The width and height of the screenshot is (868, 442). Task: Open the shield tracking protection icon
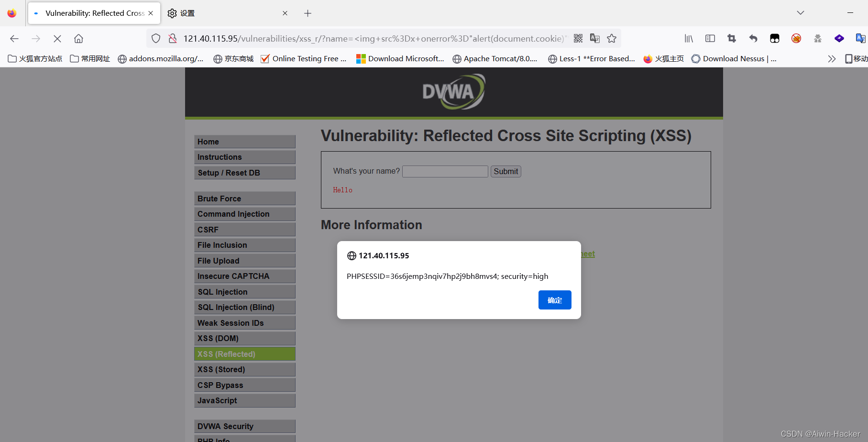tap(156, 39)
